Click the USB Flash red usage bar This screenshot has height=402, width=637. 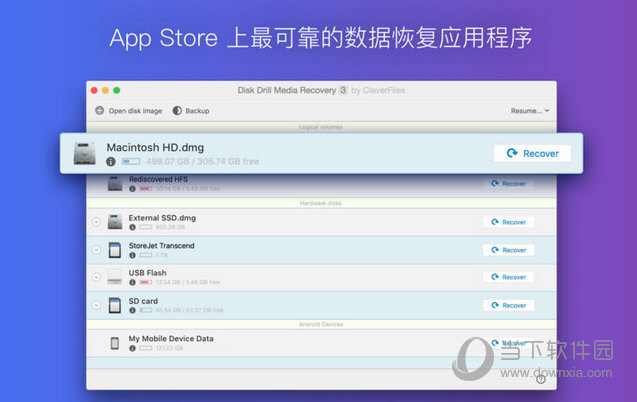point(146,282)
